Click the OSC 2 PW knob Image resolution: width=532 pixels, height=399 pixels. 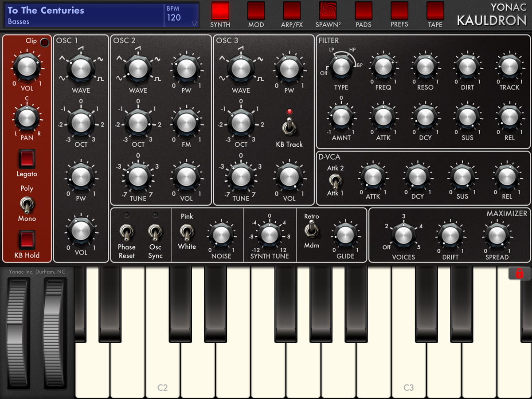pyautogui.click(x=186, y=68)
